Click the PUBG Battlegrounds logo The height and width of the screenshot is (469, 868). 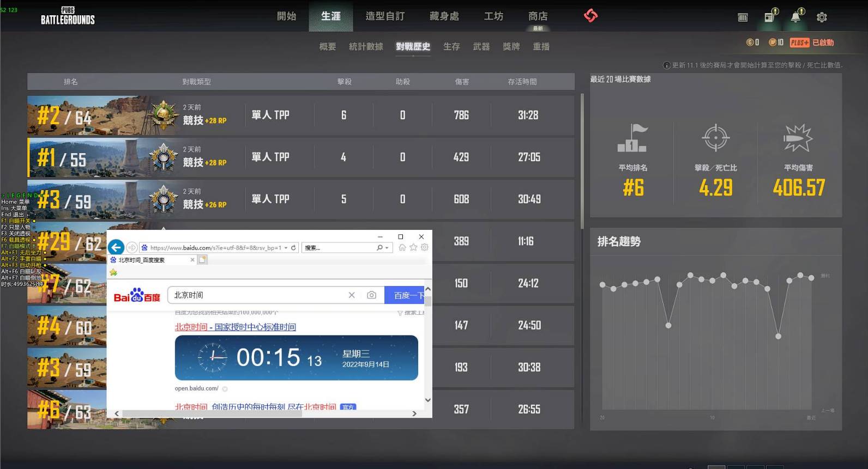point(68,16)
